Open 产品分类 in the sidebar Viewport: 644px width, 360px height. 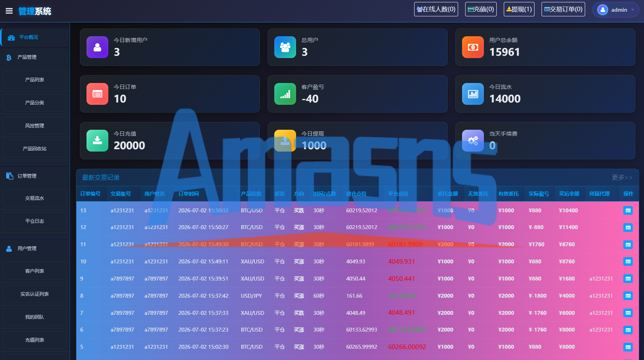[x=35, y=103]
